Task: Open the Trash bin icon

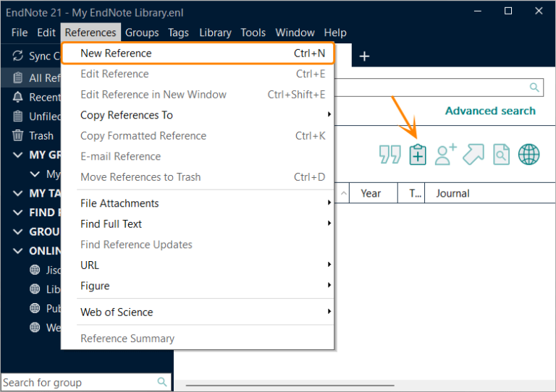Action: [17, 135]
